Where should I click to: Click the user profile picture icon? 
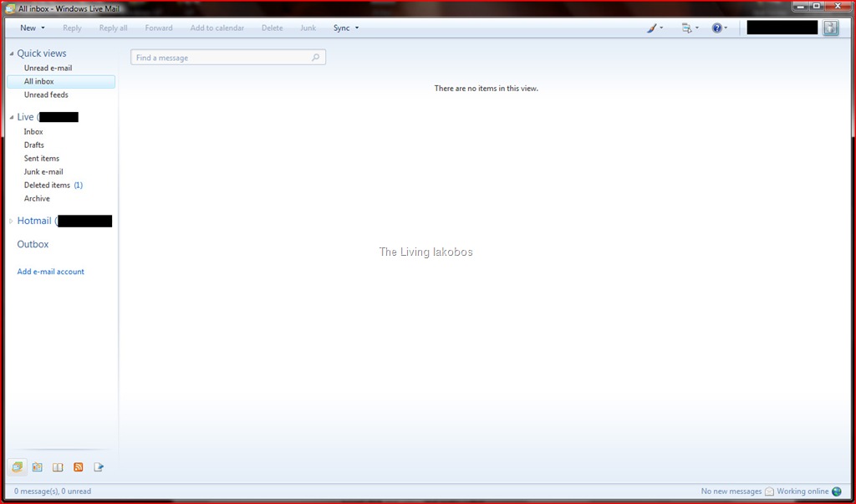pyautogui.click(x=831, y=28)
